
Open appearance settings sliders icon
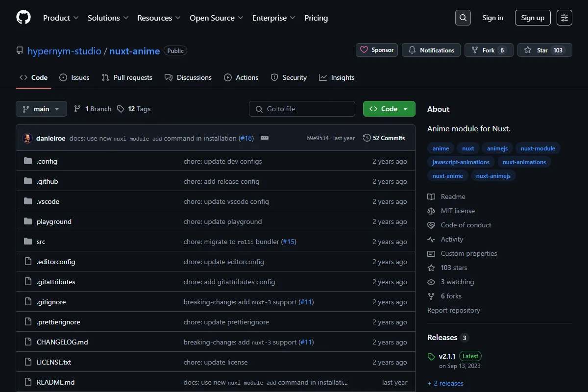[564, 18]
